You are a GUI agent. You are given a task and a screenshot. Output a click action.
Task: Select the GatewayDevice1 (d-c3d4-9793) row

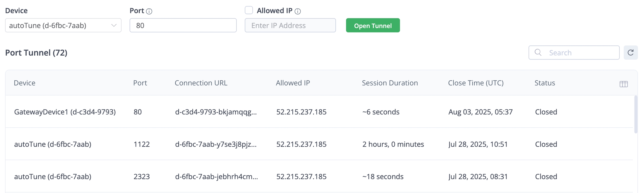[65, 112]
